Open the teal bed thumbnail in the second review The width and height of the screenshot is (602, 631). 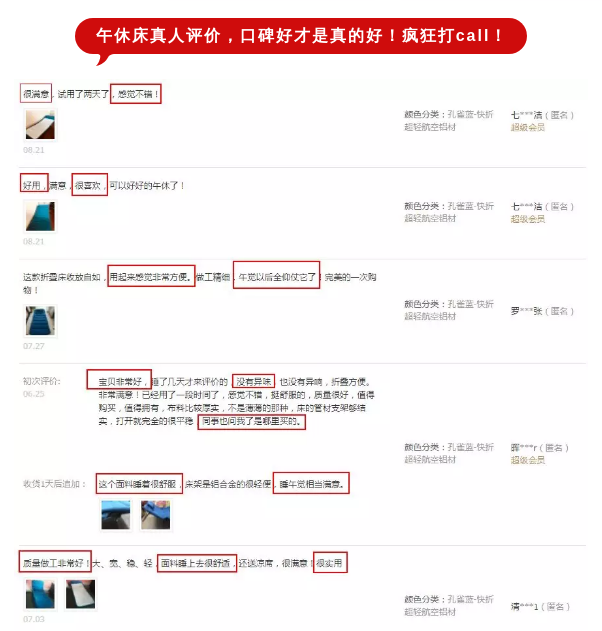(40, 216)
